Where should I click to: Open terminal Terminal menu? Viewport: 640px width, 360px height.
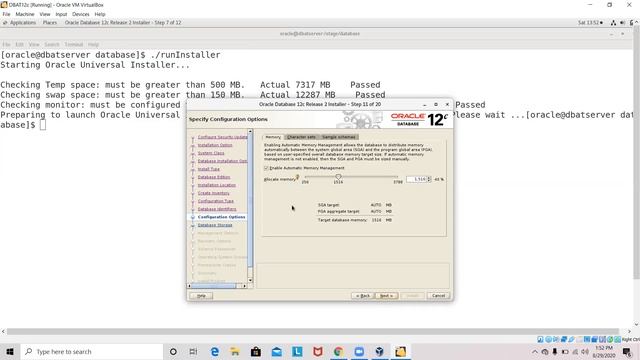(73, 44)
